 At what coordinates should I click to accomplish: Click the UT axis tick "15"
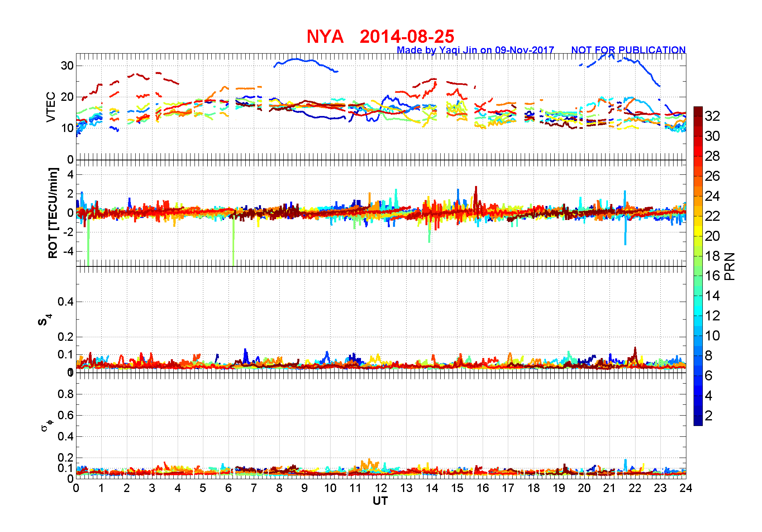[x=457, y=488]
